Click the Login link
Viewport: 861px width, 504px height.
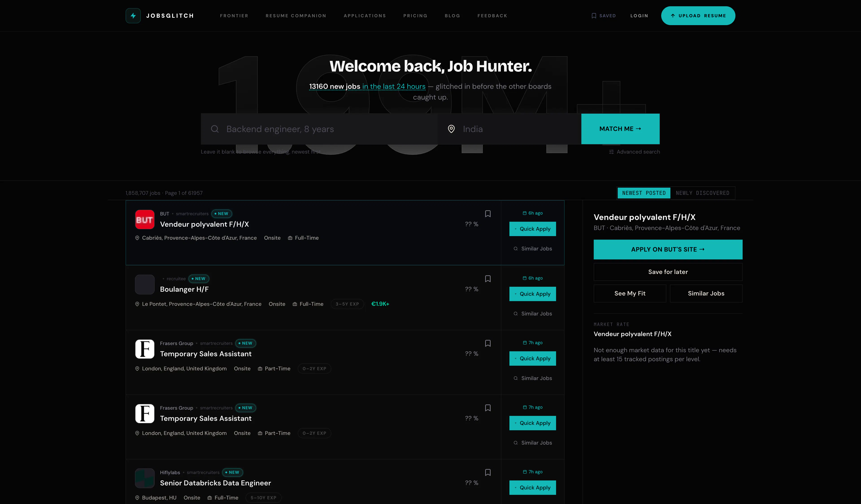639,16
